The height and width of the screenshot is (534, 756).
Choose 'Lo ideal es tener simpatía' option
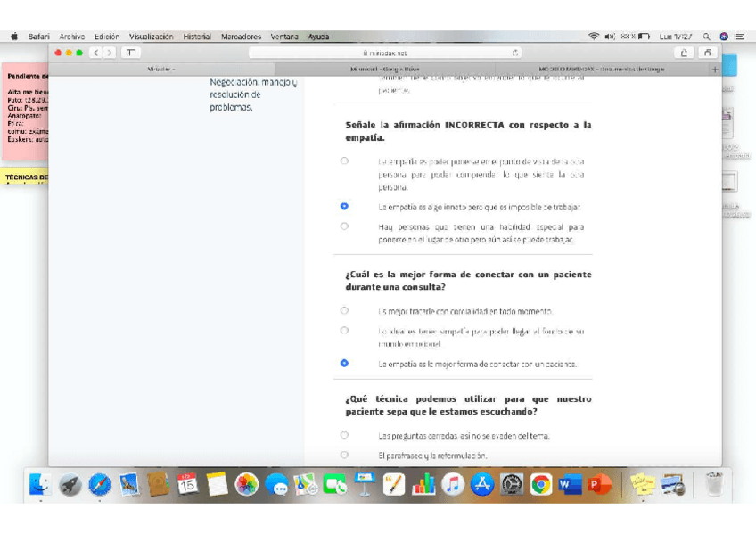coord(344,331)
